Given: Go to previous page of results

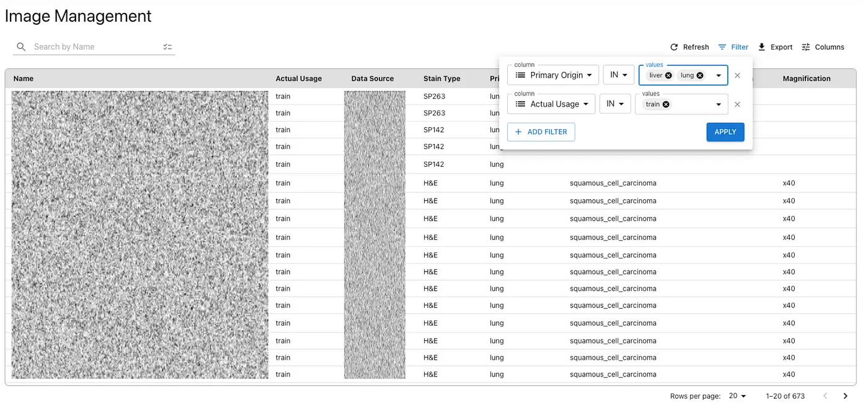Looking at the screenshot, I should point(825,396).
